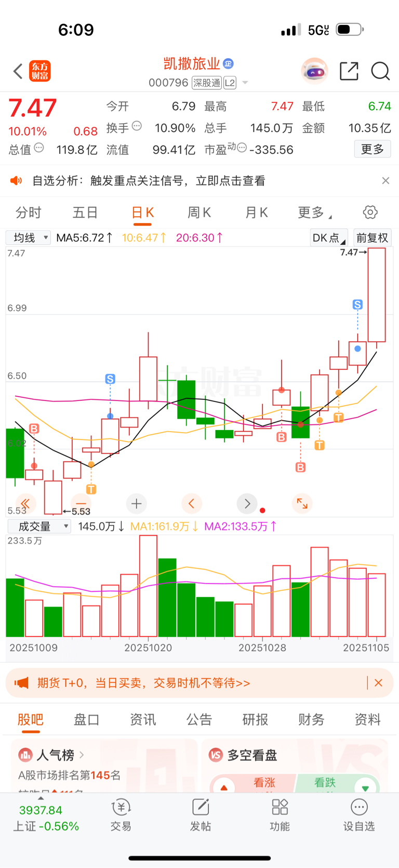Tap the megaphone icon on futures banner
Screen dimensions: 399x868
(21, 683)
